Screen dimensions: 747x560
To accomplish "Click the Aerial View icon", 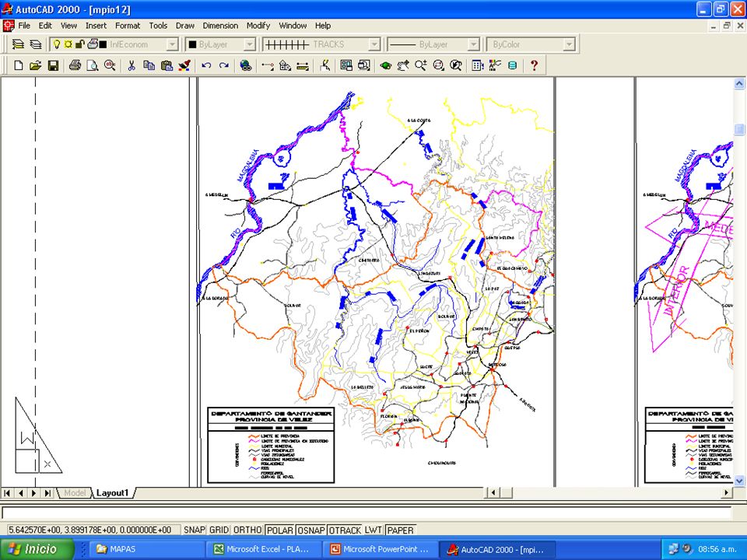I will click(364, 65).
